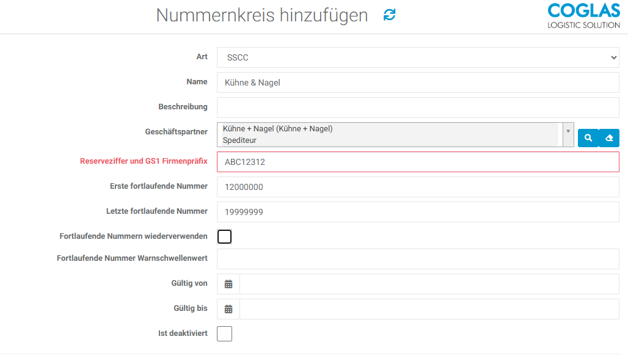Click the refresh icon beside the title
The width and height of the screenshot is (628, 364).
point(389,15)
